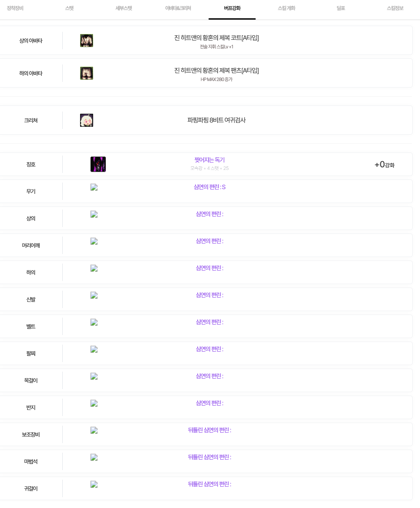This screenshot has height=508, width=420.
Task: Click the weapon (무기) item icon
Action: pyautogui.click(x=94, y=187)
